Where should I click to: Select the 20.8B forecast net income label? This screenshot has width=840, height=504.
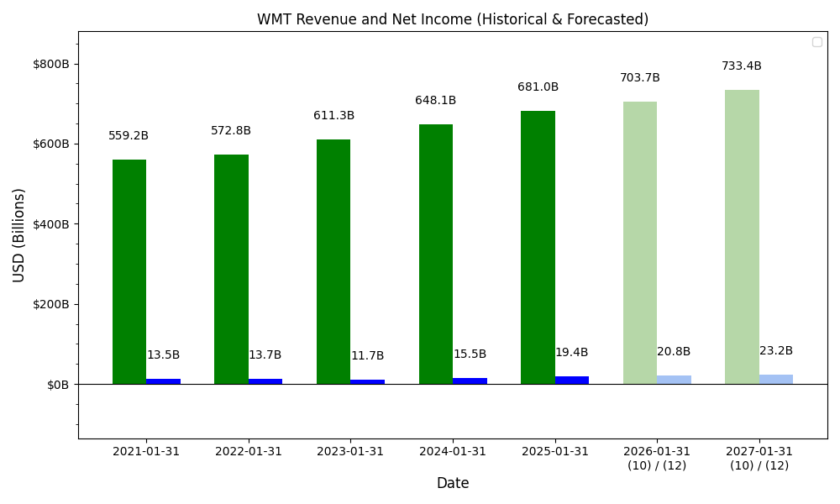click(674, 351)
